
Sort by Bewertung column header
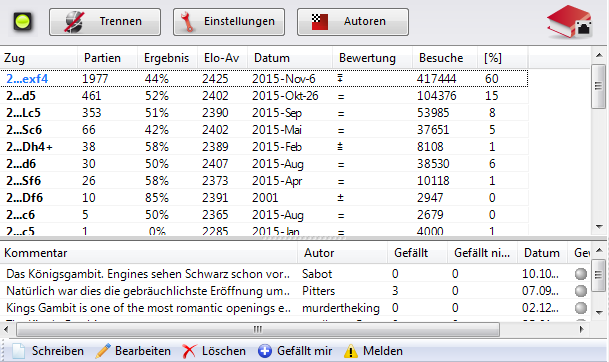(372, 58)
